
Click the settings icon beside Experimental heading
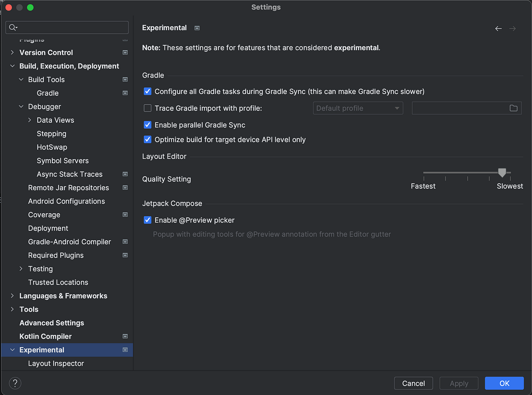point(197,28)
